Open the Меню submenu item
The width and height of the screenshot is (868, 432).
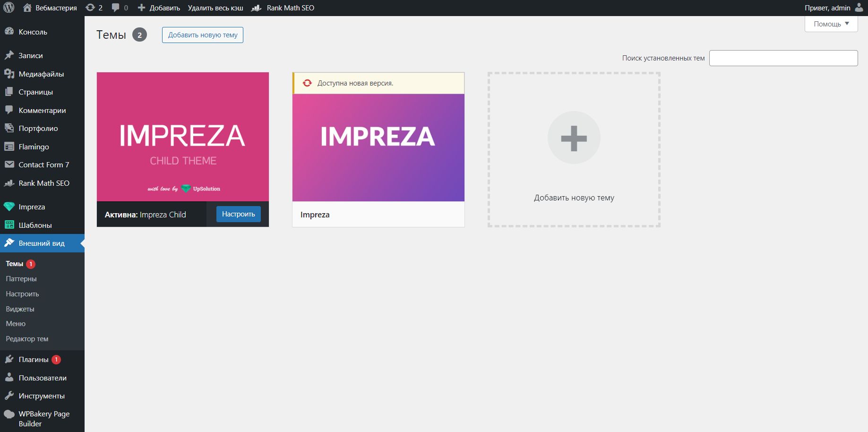pyautogui.click(x=16, y=324)
